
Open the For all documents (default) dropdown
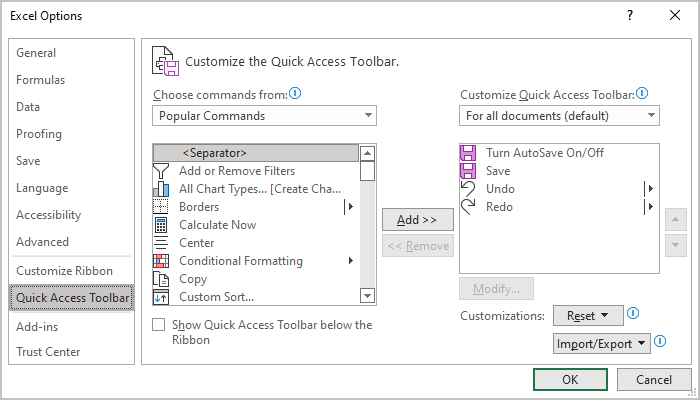pos(559,116)
